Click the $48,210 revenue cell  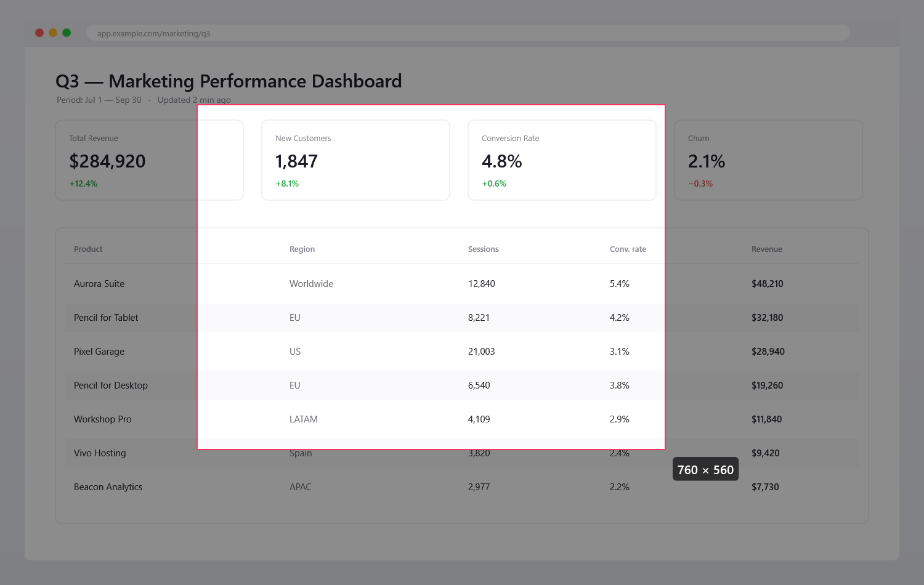point(768,284)
